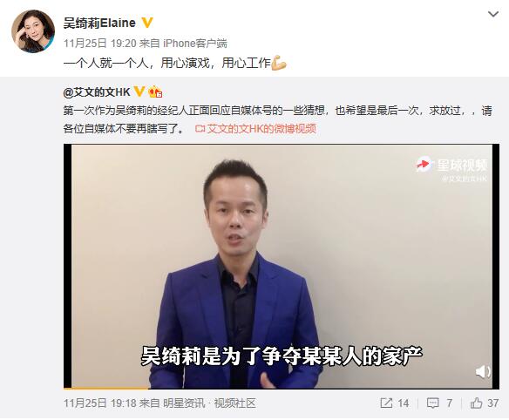Open the 11月25日 19:20 post timestamp
This screenshot has width=509, height=420.
99,44
